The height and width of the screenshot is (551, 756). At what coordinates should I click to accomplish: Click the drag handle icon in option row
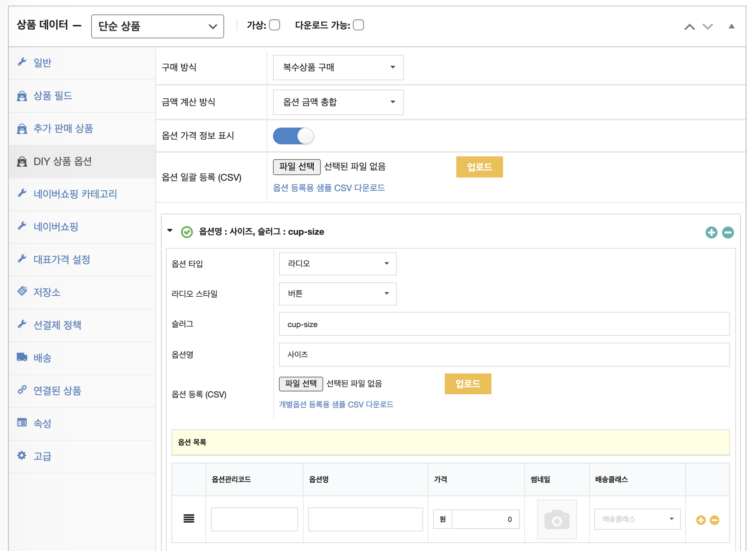click(189, 519)
